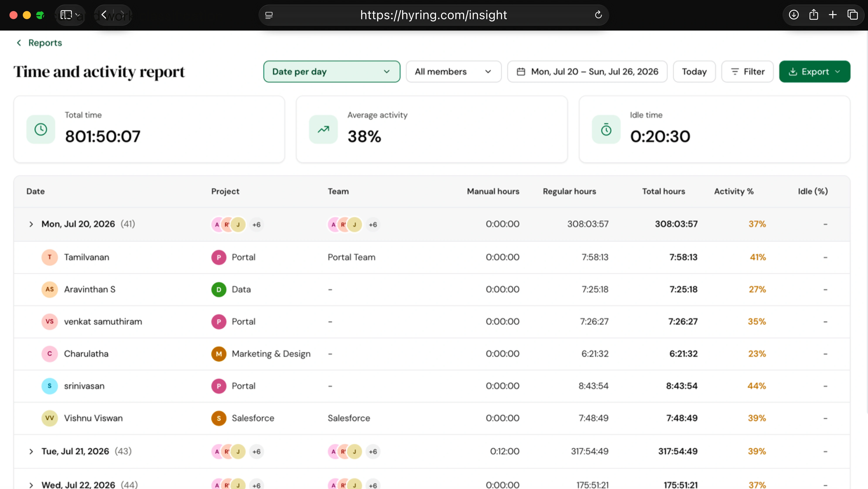Image resolution: width=868 pixels, height=489 pixels.
Task: Click the Safari sidebar toggle icon
Action: [x=66, y=15]
